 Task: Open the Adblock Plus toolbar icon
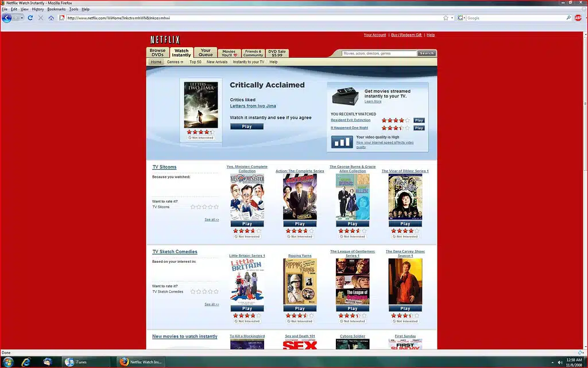tap(578, 18)
